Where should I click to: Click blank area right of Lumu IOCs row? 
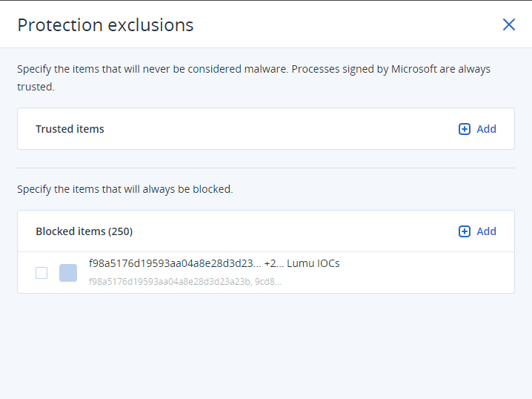click(430, 272)
